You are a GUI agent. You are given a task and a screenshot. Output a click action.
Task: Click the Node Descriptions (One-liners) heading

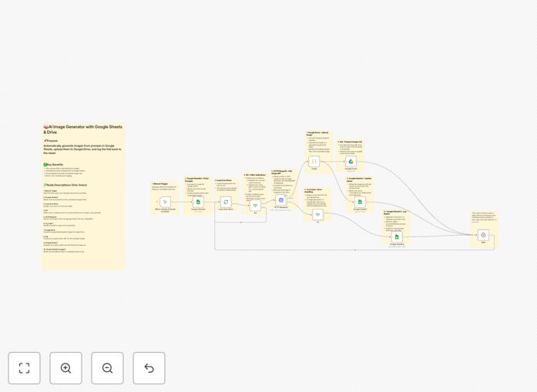(65, 185)
